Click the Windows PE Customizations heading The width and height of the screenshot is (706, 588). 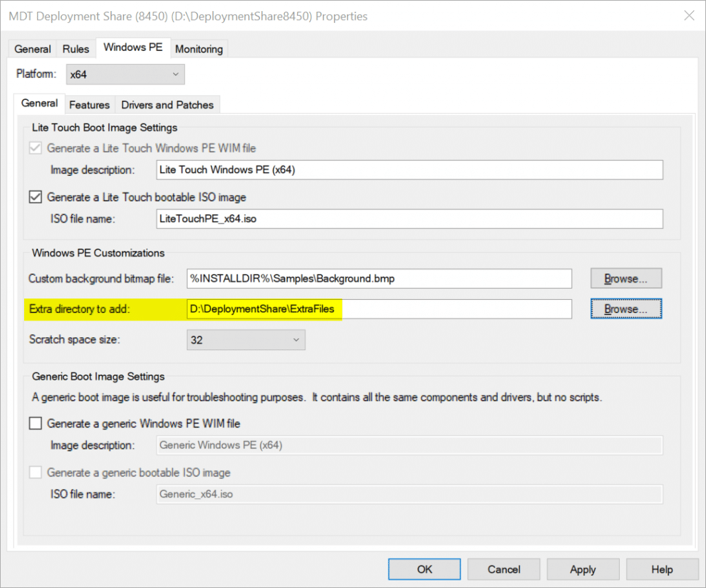(x=98, y=253)
